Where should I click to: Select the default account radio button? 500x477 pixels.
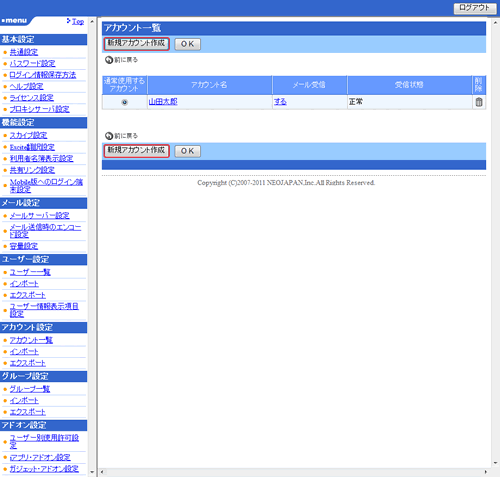click(125, 102)
